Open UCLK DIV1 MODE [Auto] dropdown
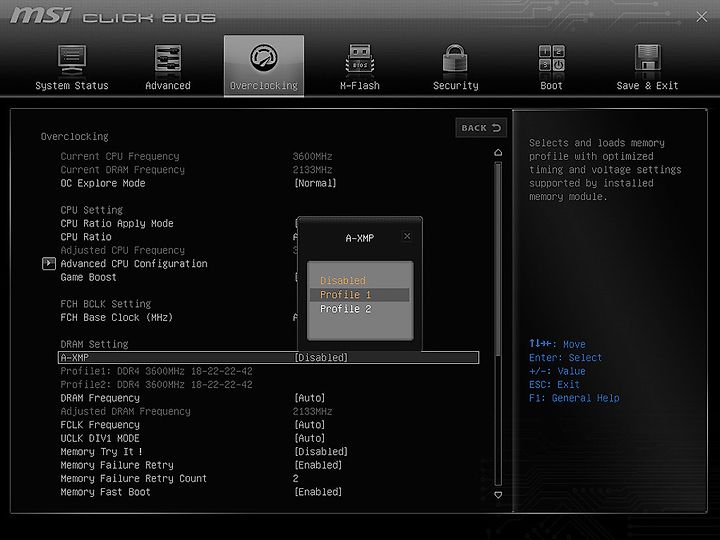This screenshot has width=720, height=540. pyautogui.click(x=309, y=438)
